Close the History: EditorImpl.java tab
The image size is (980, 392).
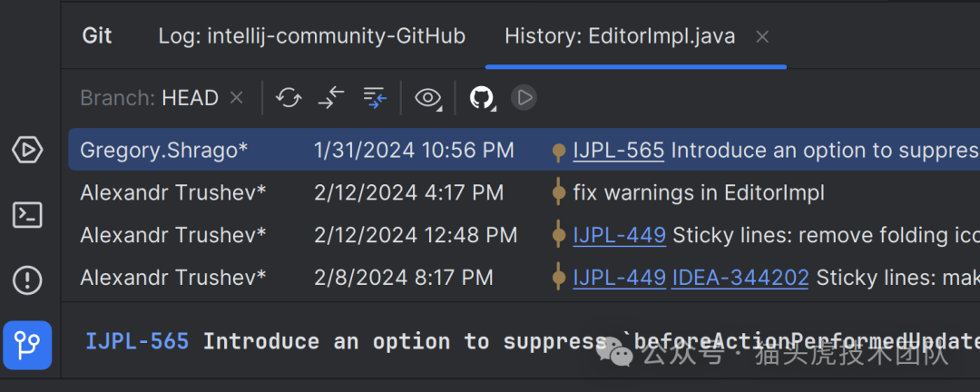pos(763,37)
